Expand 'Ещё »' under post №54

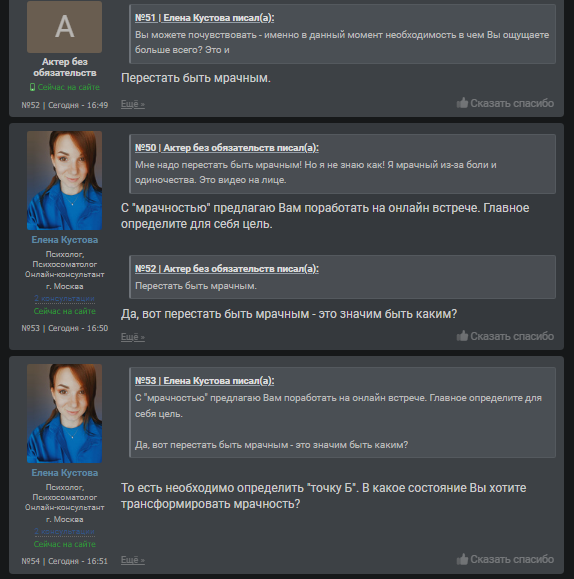click(133, 560)
